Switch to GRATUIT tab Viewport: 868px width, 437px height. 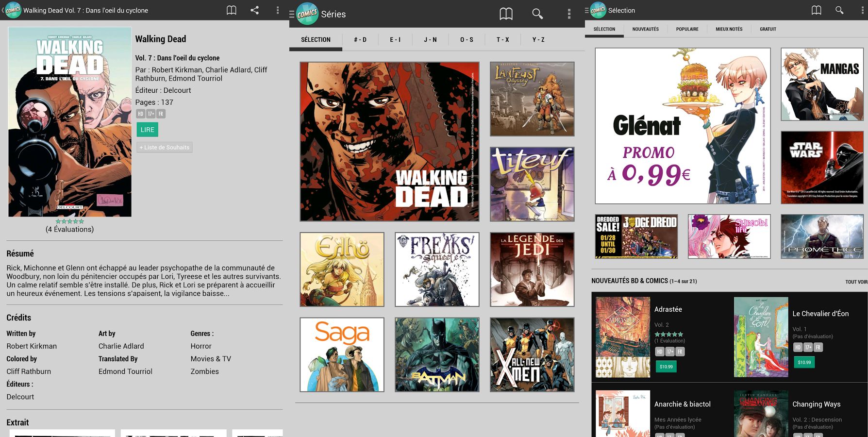pyautogui.click(x=768, y=29)
